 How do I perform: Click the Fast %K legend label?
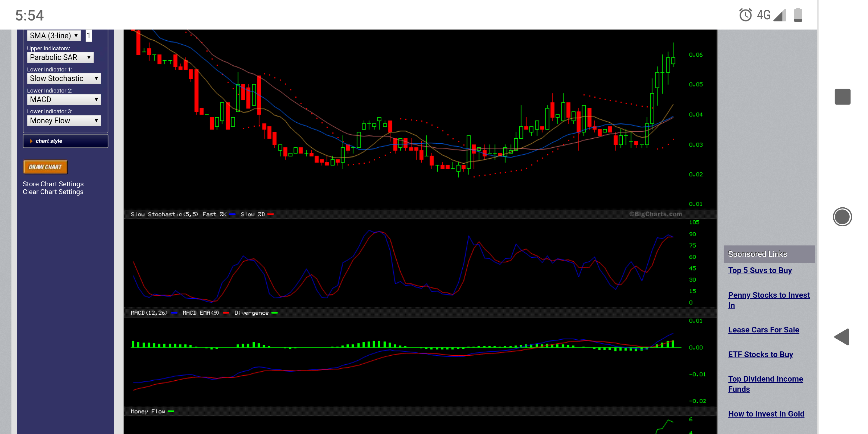pyautogui.click(x=214, y=214)
